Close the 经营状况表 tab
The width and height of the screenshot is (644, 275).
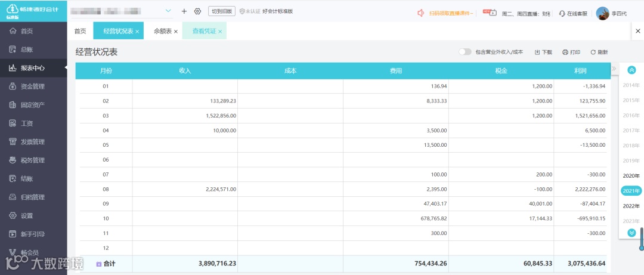137,32
